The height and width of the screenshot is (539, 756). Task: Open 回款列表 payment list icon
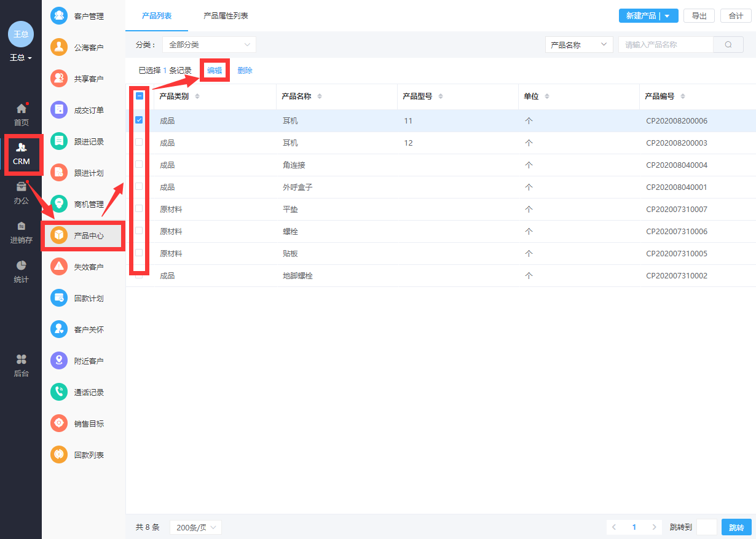pos(59,455)
